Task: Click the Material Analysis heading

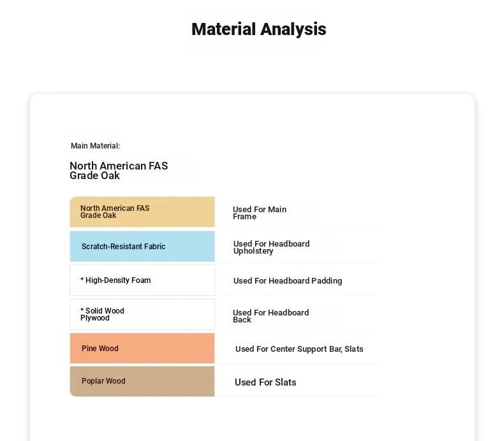Action: point(258,29)
